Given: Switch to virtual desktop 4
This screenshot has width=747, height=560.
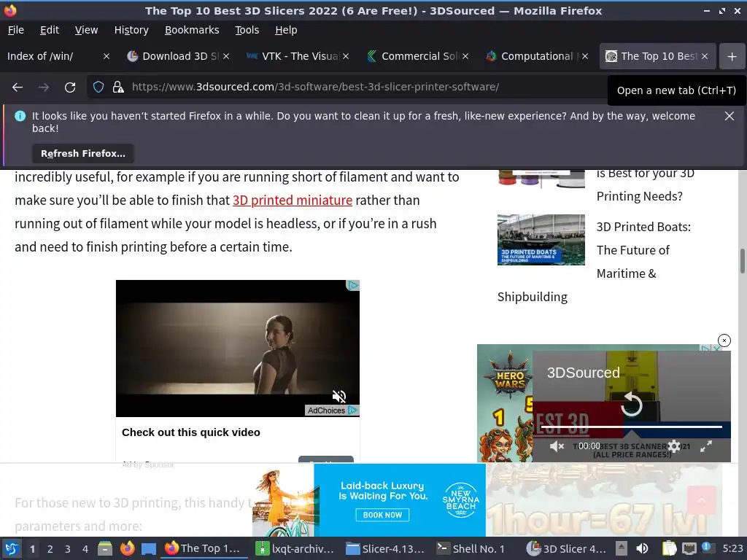Looking at the screenshot, I should 85,549.
